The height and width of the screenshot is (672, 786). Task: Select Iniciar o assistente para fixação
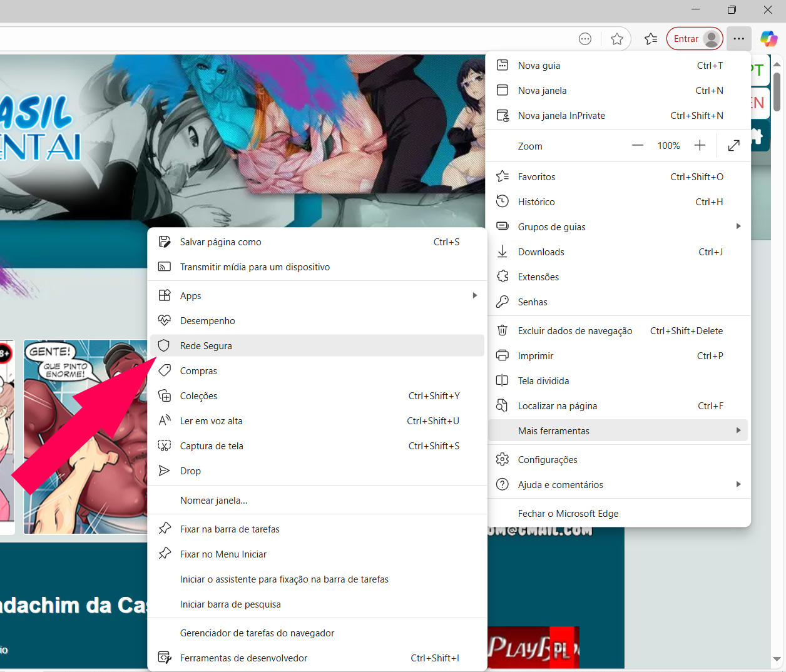pyautogui.click(x=317, y=579)
